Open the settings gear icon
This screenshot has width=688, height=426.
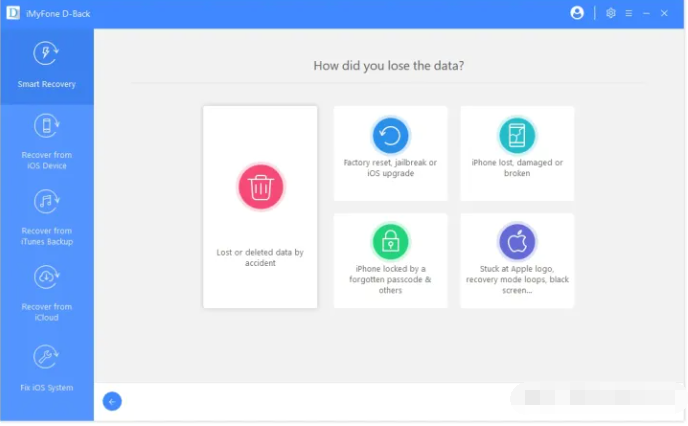[x=610, y=13]
